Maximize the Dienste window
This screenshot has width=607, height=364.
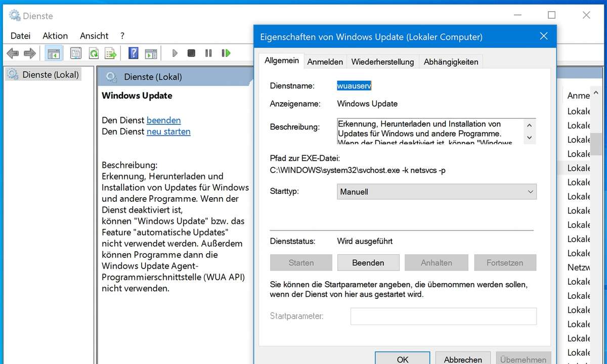coord(551,15)
